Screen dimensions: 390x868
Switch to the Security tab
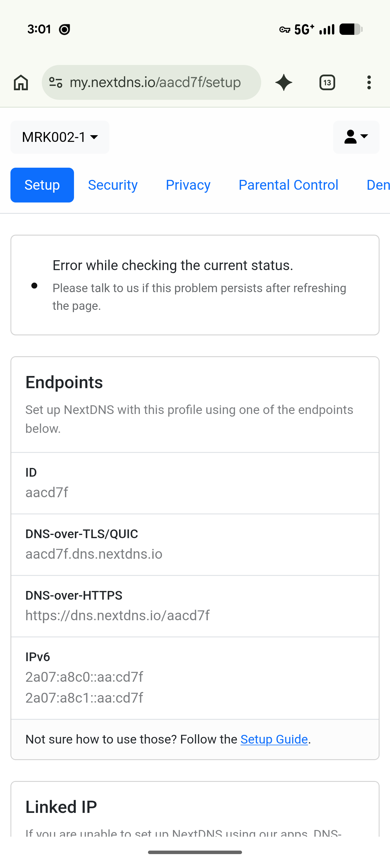tap(113, 185)
